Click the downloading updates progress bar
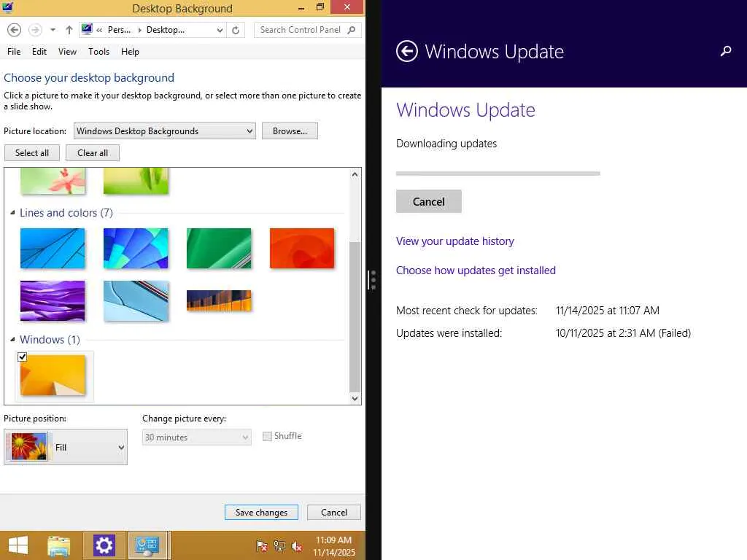Image resolution: width=747 pixels, height=560 pixels. tap(498, 174)
